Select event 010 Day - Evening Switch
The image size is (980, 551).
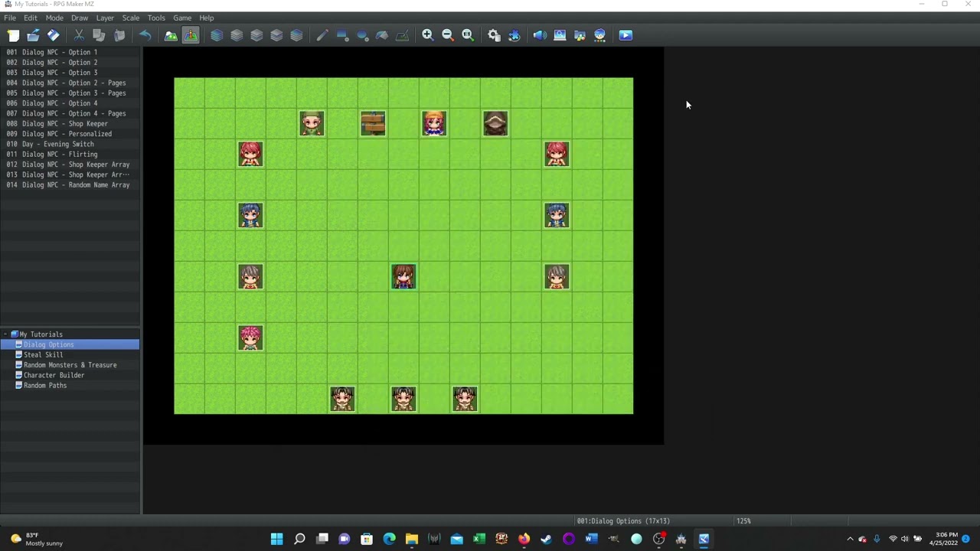coord(70,144)
